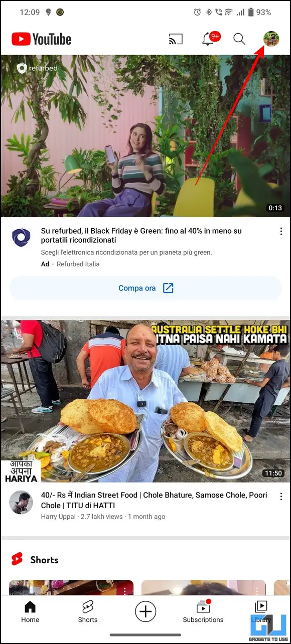Open the Refurbed Black Friday ad title
Image resolution: width=291 pixels, height=644 pixels.
(x=141, y=236)
